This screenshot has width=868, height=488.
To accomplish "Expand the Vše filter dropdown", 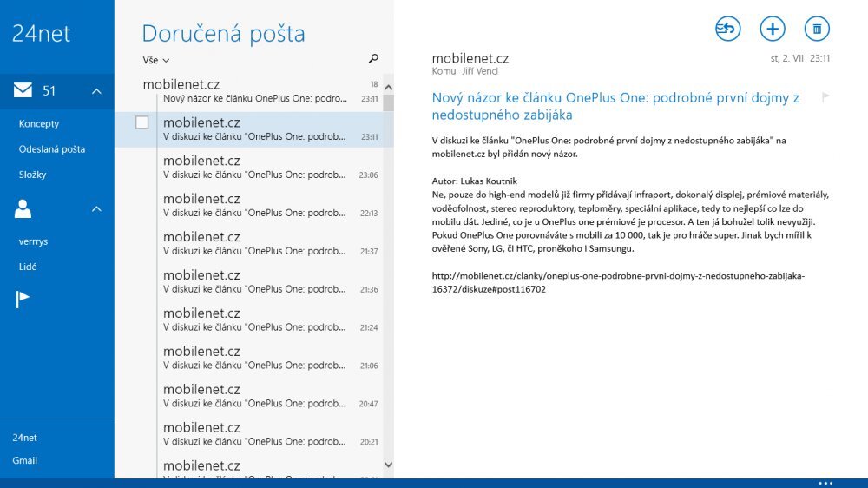I will 156,61.
